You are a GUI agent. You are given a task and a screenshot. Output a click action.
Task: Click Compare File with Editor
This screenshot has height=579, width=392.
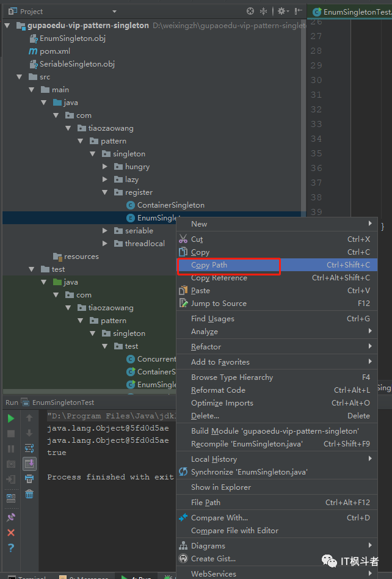(277, 531)
